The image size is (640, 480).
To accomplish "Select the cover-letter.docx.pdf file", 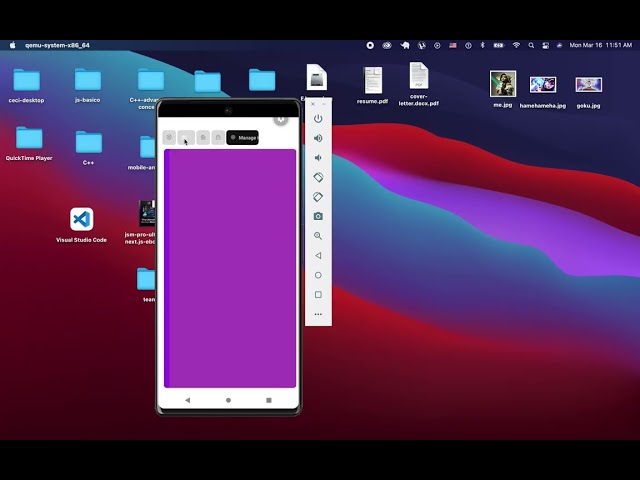I will pyautogui.click(x=419, y=84).
